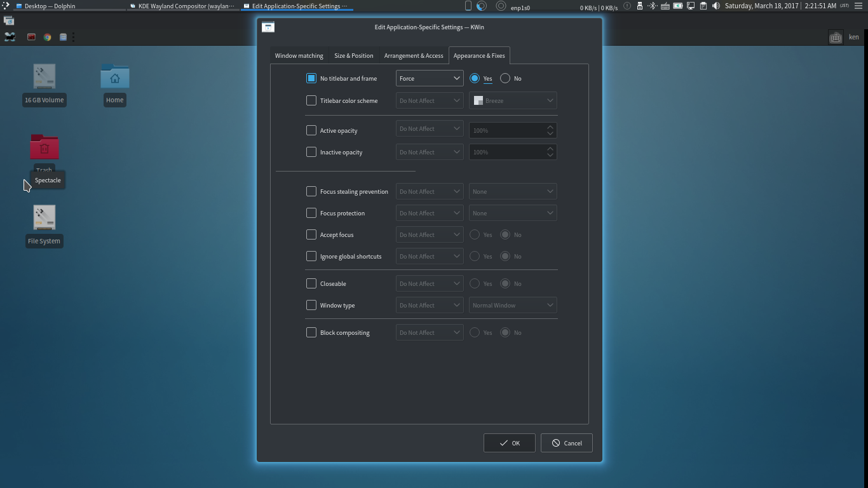
Task: Switch to KDE Wayland Compositor taskbar entry
Action: point(183,6)
